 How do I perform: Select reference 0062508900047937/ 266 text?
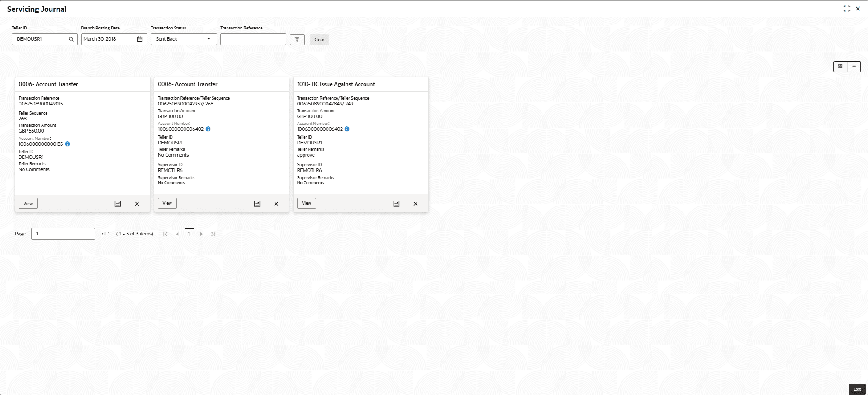[x=185, y=104]
